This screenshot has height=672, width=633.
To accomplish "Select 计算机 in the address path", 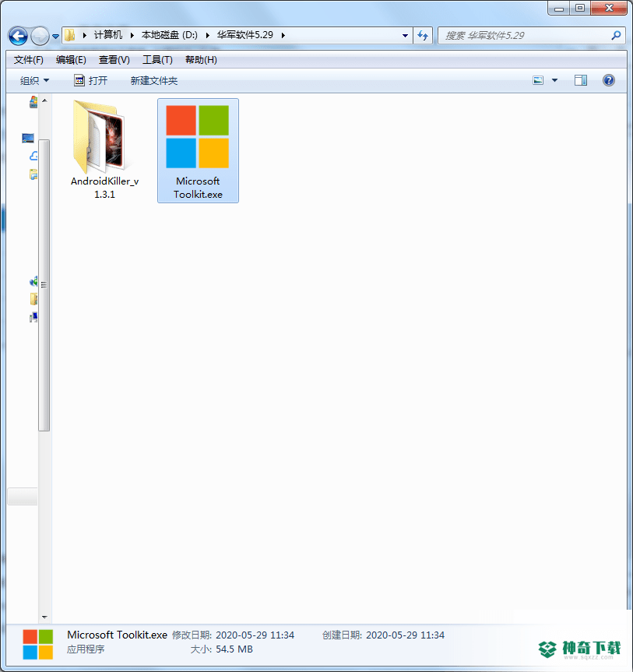I will click(x=108, y=35).
